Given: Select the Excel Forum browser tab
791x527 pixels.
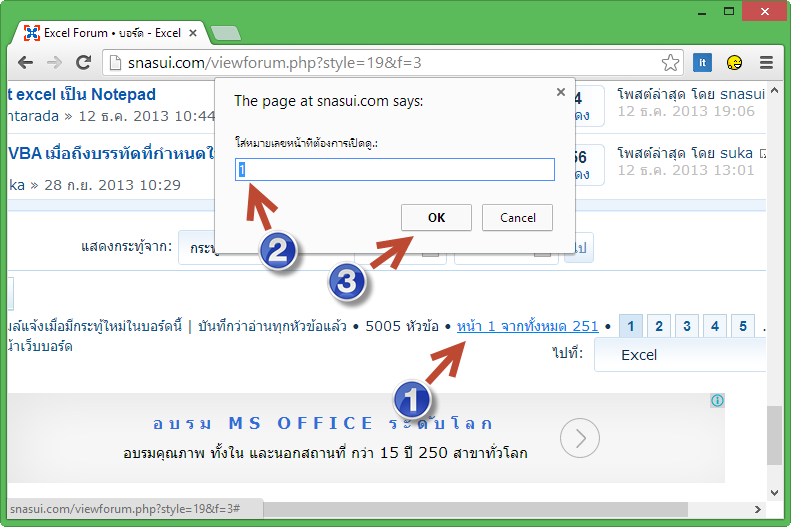Looking at the screenshot, I should click(x=110, y=33).
